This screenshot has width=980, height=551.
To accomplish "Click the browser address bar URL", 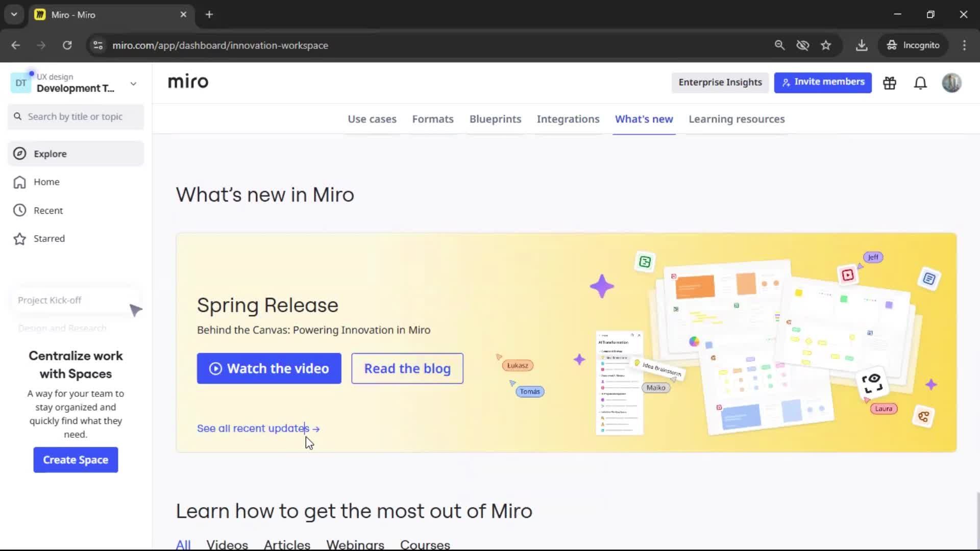I will click(220, 45).
